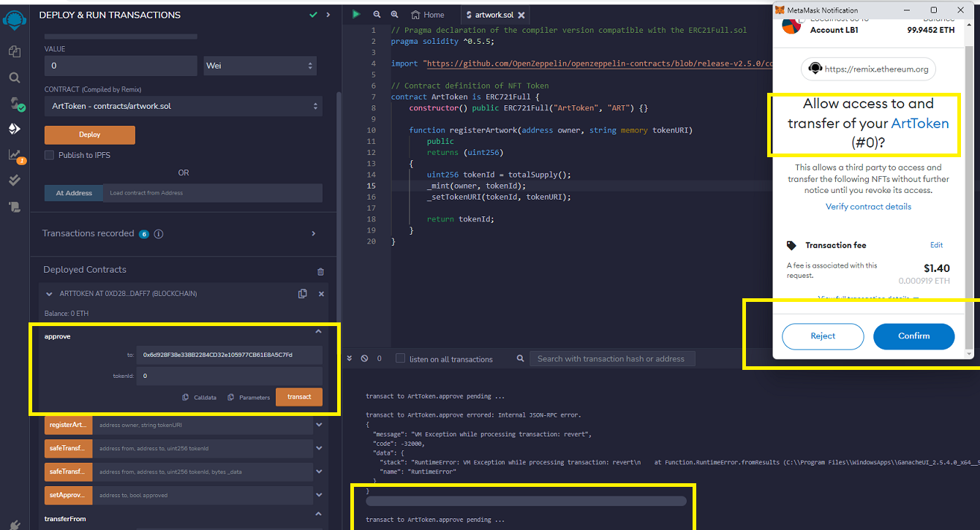Click the approve 'to' address field
The width and height of the screenshot is (980, 530).
[x=230, y=355]
